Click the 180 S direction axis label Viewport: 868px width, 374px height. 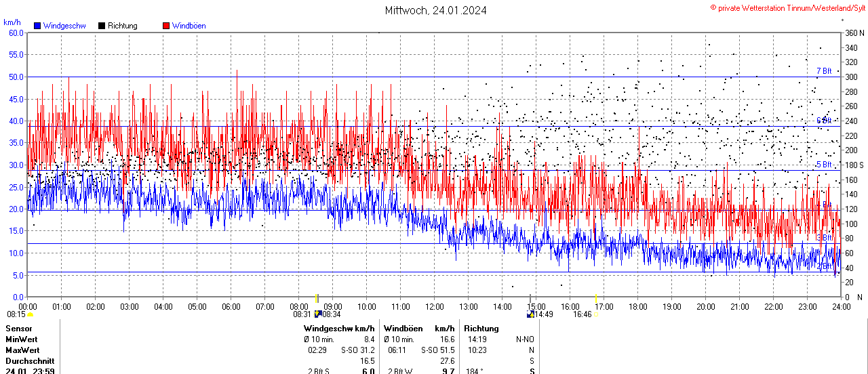(x=854, y=165)
